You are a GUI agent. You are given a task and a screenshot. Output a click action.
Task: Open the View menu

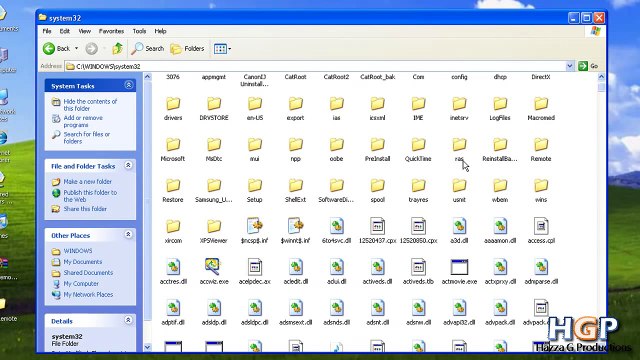(84, 31)
